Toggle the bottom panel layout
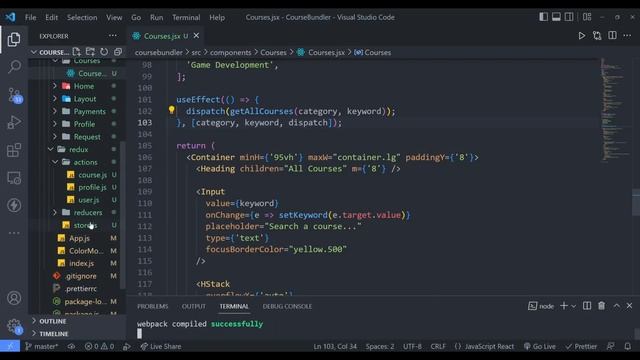640x360 pixels. [556, 17]
